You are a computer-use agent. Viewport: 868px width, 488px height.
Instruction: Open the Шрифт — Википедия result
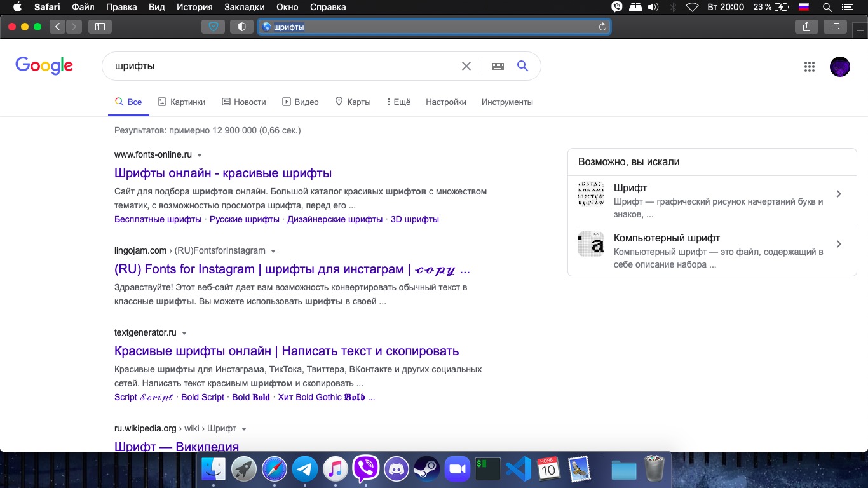tap(177, 446)
